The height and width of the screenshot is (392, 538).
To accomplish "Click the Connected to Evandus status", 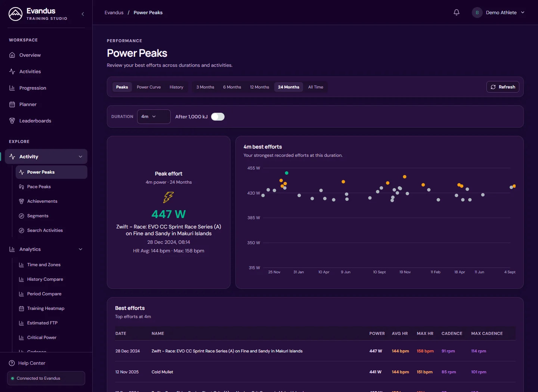I will pos(46,378).
